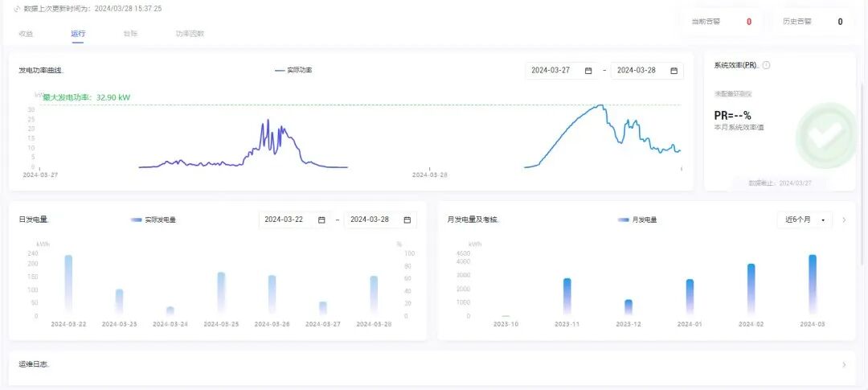Screen dimensions: 868x390
Task: Switch to the 功率因数 tab
Action: click(x=190, y=34)
